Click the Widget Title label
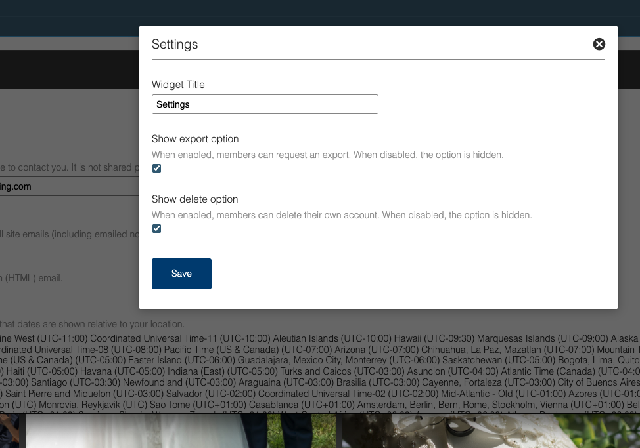 click(x=178, y=85)
